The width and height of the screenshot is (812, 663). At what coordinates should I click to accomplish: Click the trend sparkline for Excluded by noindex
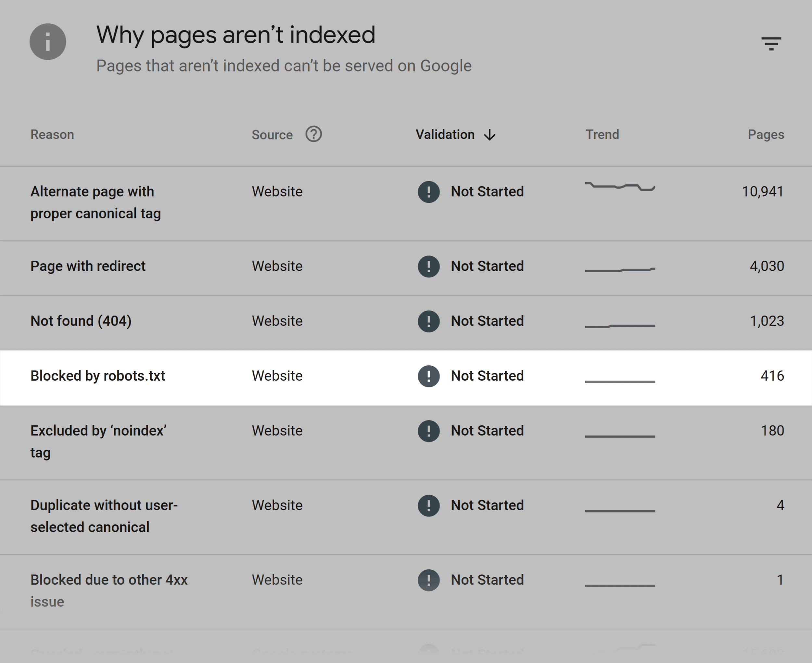[620, 436]
